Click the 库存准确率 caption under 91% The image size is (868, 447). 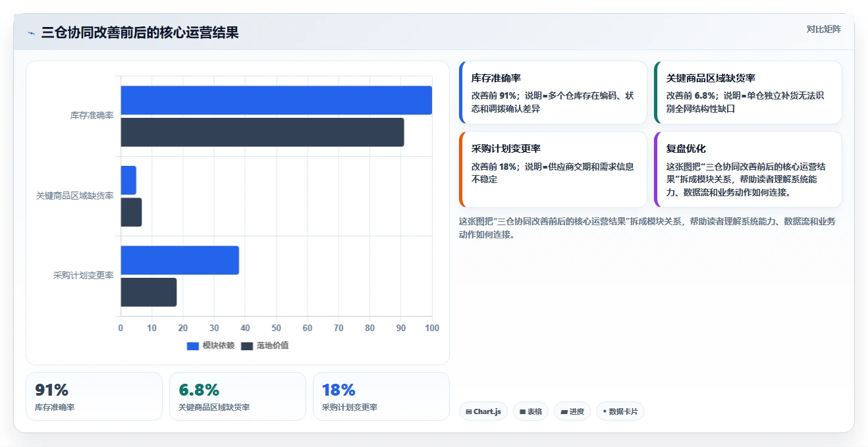click(x=55, y=408)
